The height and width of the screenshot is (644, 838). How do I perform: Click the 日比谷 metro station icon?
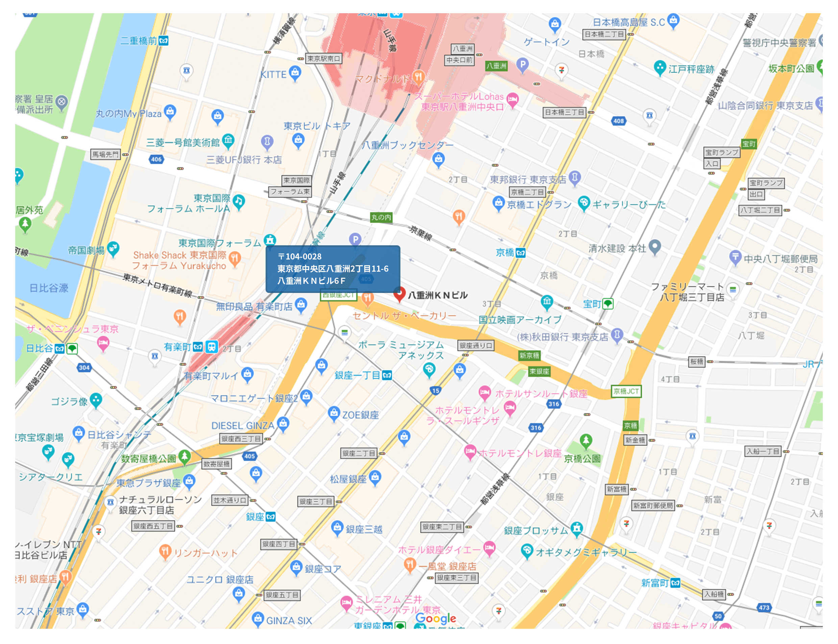pos(59,348)
